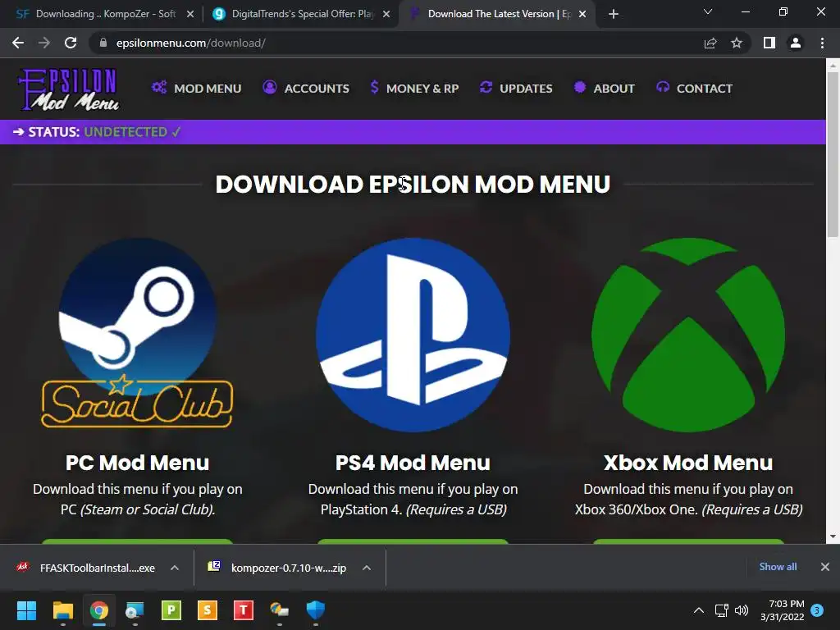Open the orange S taskbar app
840x630 pixels.
(208, 609)
